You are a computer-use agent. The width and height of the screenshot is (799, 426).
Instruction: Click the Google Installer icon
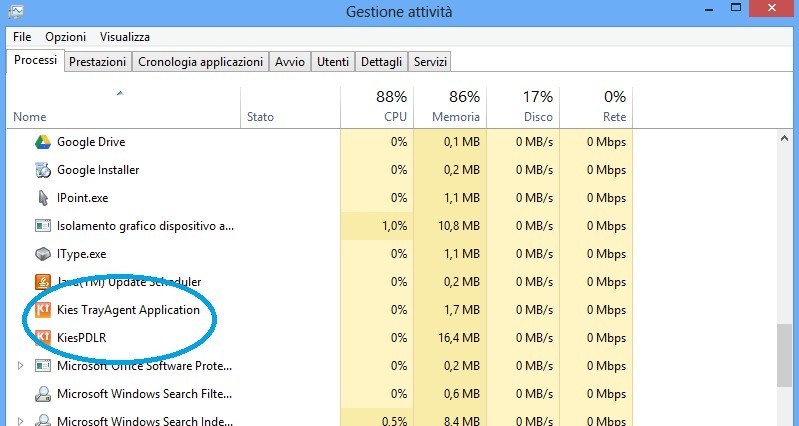pos(43,170)
